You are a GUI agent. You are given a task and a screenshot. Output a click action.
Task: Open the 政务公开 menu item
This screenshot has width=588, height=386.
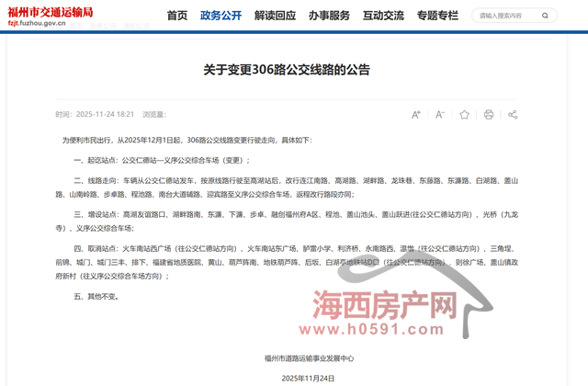coord(220,16)
